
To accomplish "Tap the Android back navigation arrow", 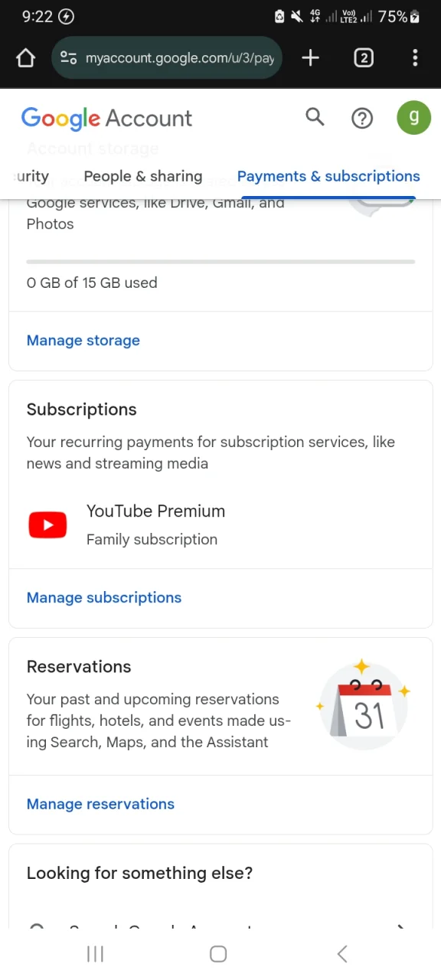I will pos(342,953).
